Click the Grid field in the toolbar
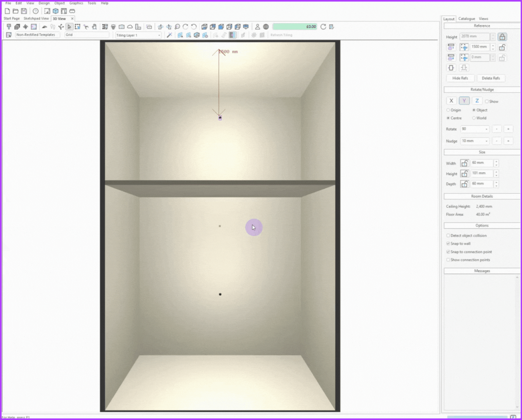This screenshot has width=522, height=420. (x=87, y=35)
